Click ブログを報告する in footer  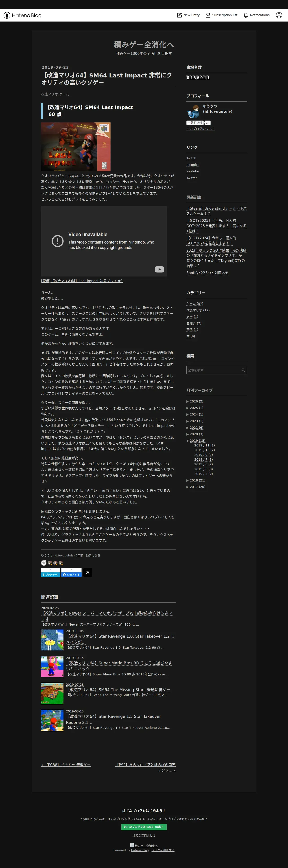tap(163, 850)
